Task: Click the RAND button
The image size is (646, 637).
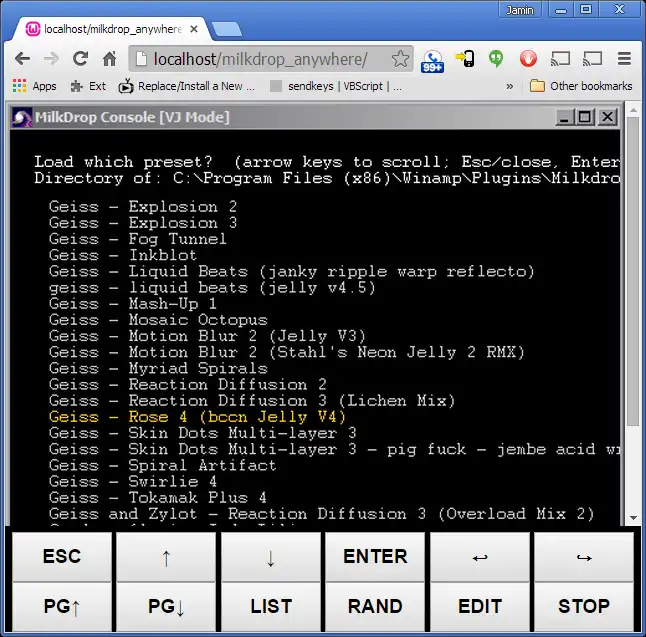Action: tap(375, 607)
